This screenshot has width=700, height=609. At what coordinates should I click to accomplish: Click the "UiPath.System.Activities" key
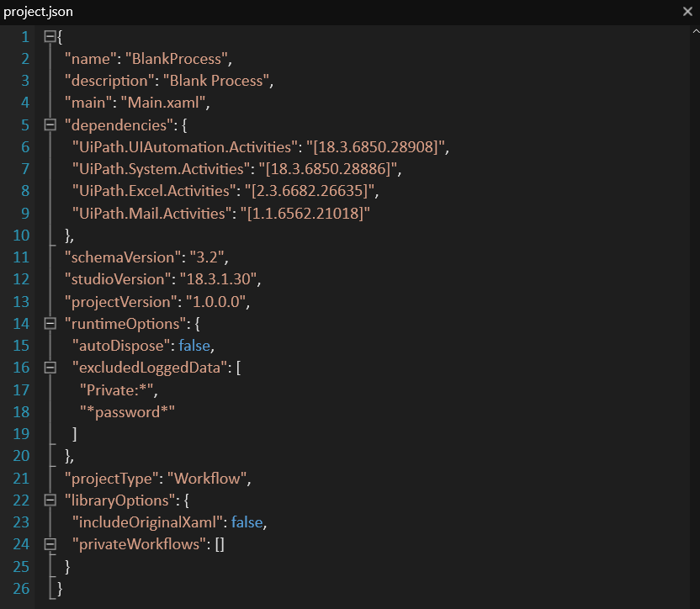[162, 169]
